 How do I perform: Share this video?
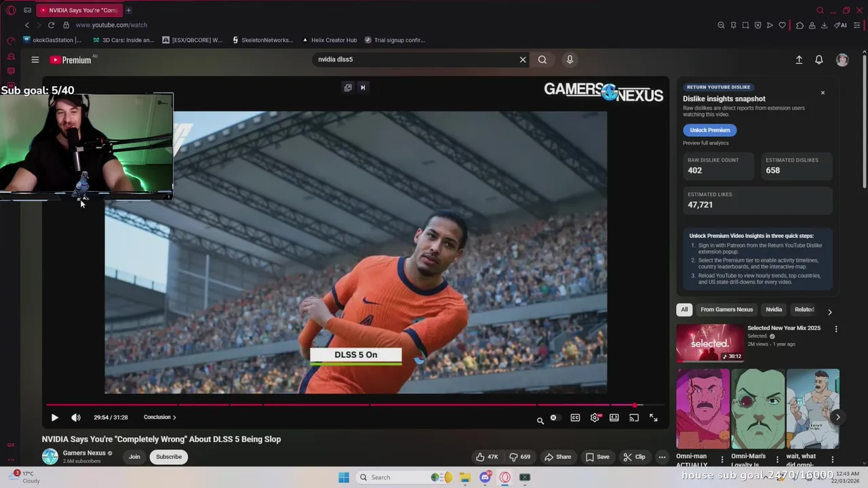pos(558,457)
